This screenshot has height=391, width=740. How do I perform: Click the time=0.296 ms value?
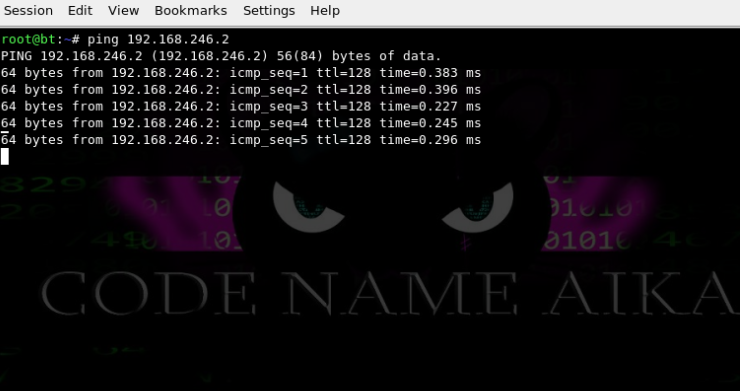pos(430,140)
